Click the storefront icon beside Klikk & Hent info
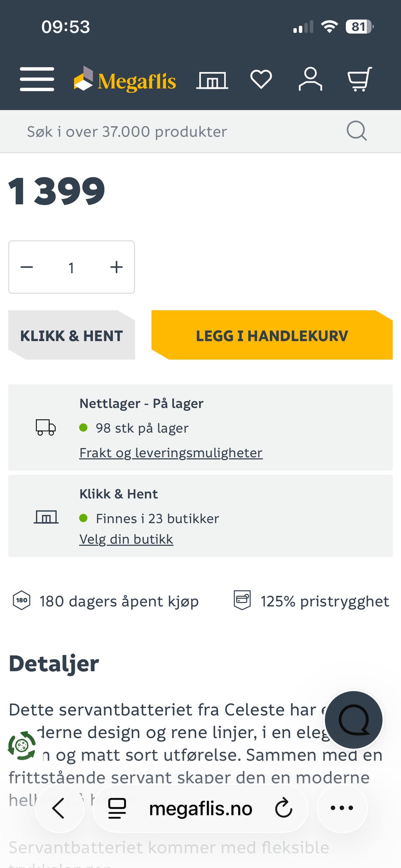Image resolution: width=401 pixels, height=868 pixels. pyautogui.click(x=46, y=516)
